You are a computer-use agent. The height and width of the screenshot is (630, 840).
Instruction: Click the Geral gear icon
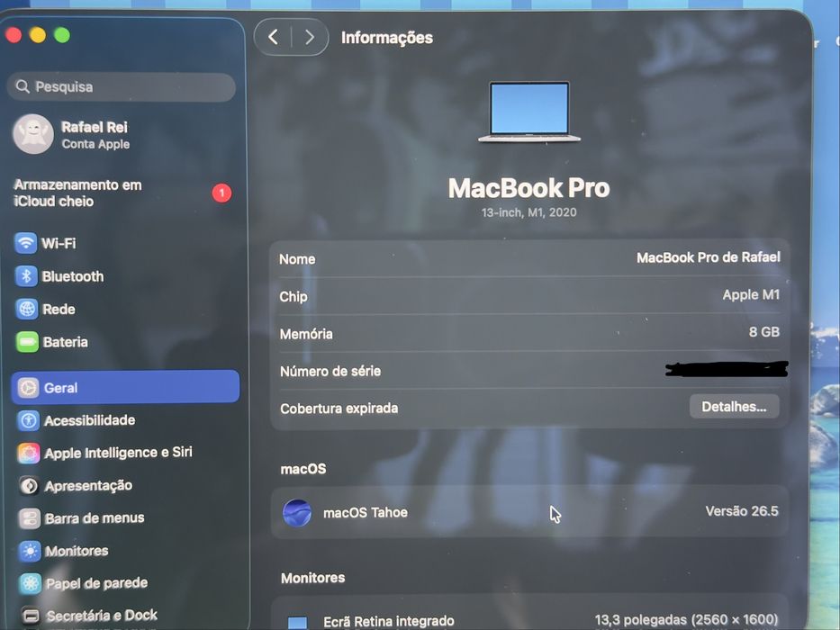[x=28, y=388]
